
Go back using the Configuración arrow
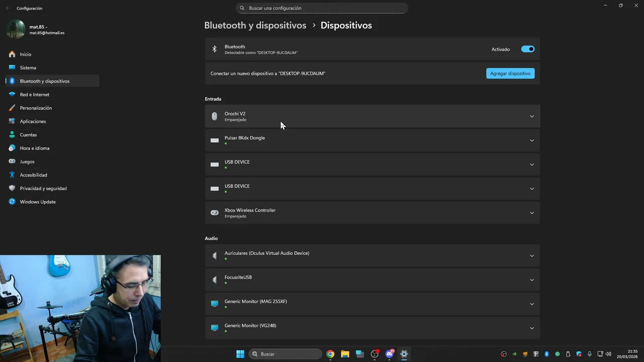[8, 8]
